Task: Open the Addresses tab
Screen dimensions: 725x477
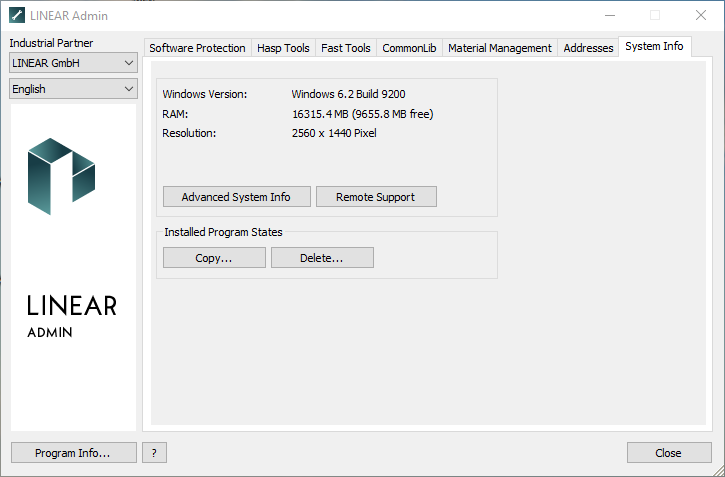Action: pos(588,48)
